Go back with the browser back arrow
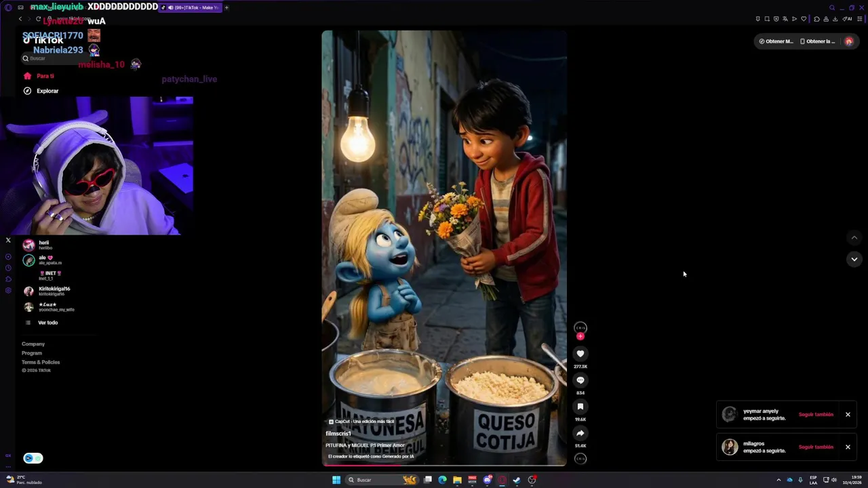Image resolution: width=868 pixels, height=488 pixels. pos(20,19)
